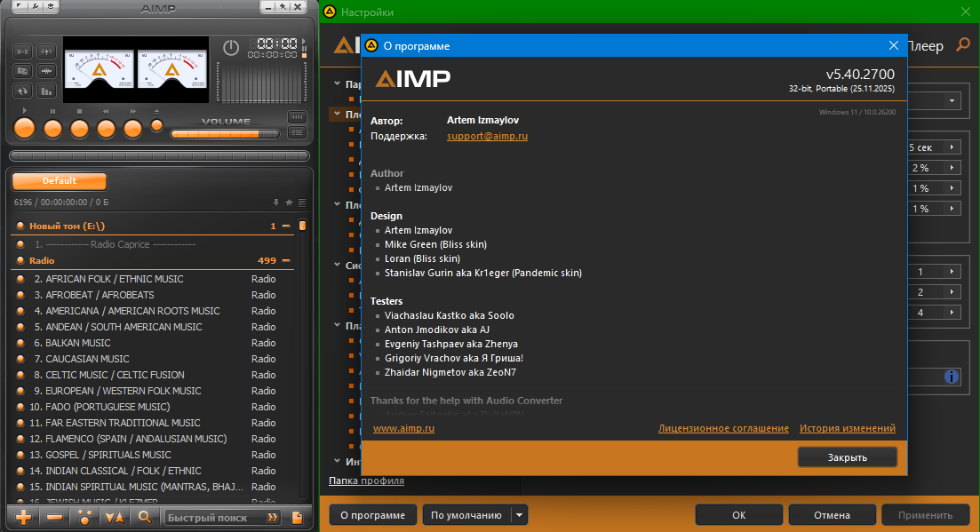
Task: Click the Закрыть button
Action: click(x=847, y=457)
